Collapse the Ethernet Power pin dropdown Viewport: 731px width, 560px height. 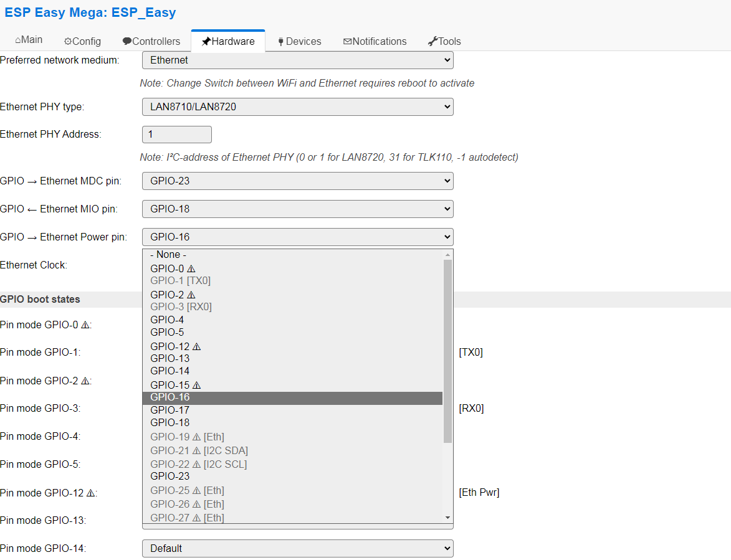coord(297,237)
